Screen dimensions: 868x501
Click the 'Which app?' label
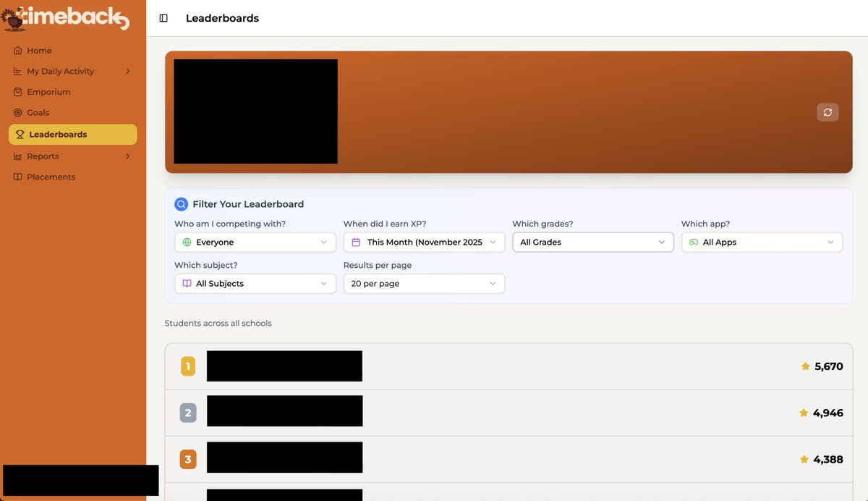point(706,224)
